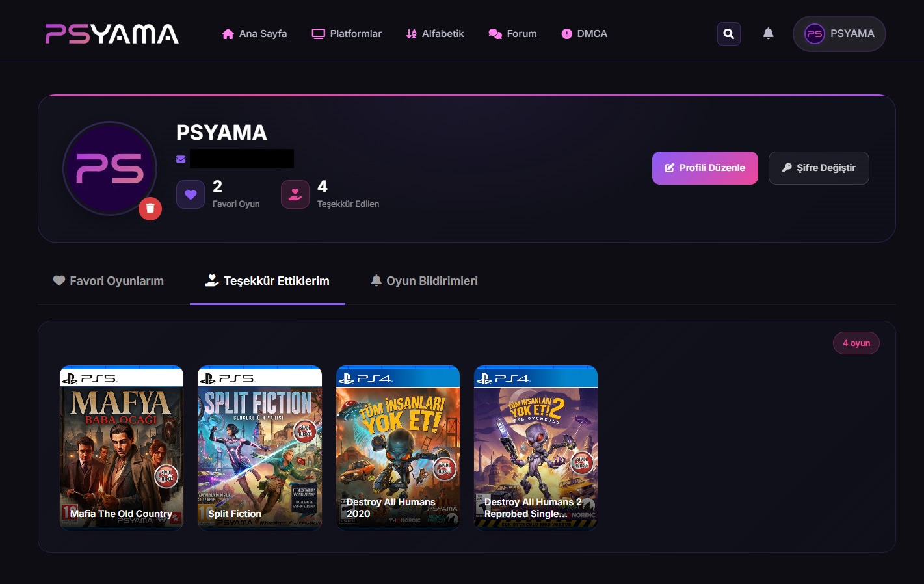Viewport: 924px width, 584px height.
Task: Click the PSYAMA logo in the header
Action: click(x=112, y=34)
